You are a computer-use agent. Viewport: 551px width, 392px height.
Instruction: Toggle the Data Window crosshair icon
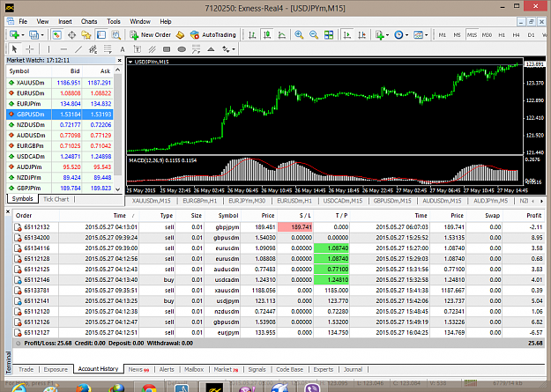pyautogui.click(x=71, y=34)
